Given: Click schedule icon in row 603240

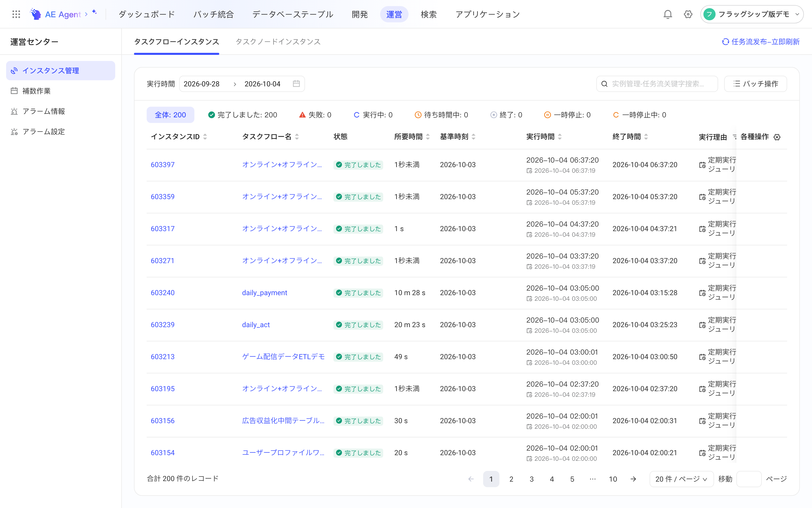Looking at the screenshot, I should tap(702, 293).
